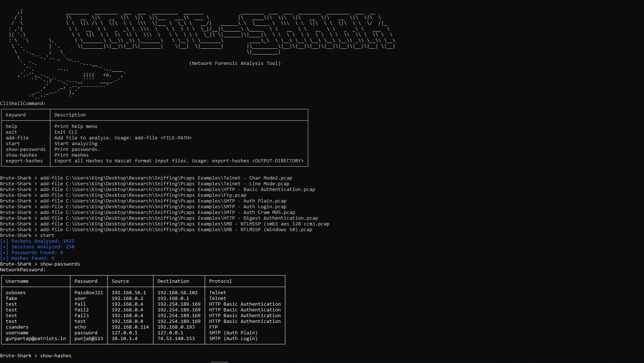Click destination IP 74.53.140.153

176,339
